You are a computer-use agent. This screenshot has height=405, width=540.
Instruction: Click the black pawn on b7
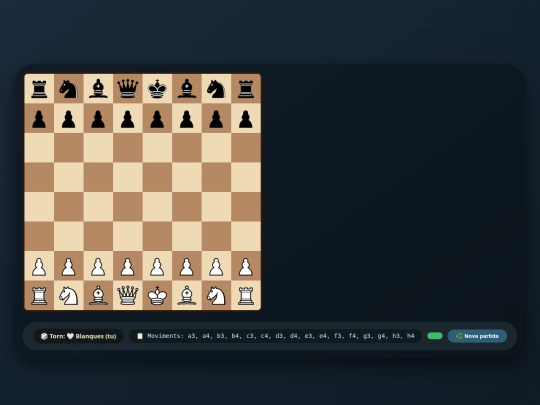(x=69, y=118)
